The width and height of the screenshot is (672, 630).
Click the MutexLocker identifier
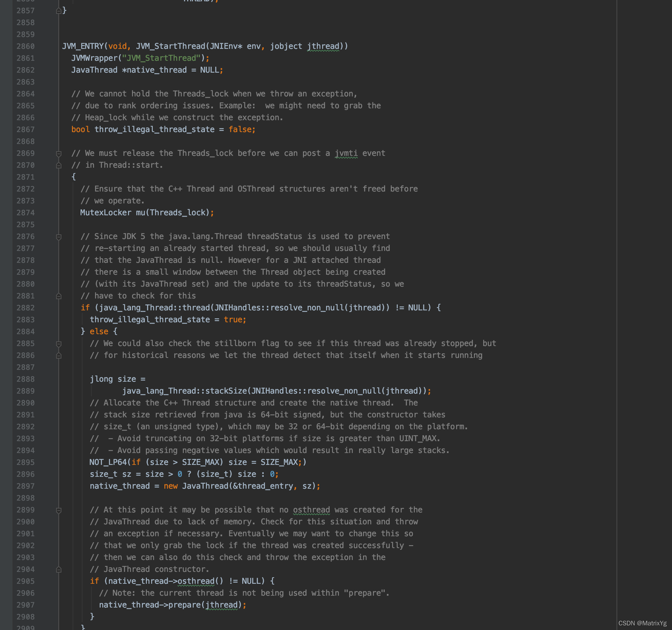[x=106, y=213]
